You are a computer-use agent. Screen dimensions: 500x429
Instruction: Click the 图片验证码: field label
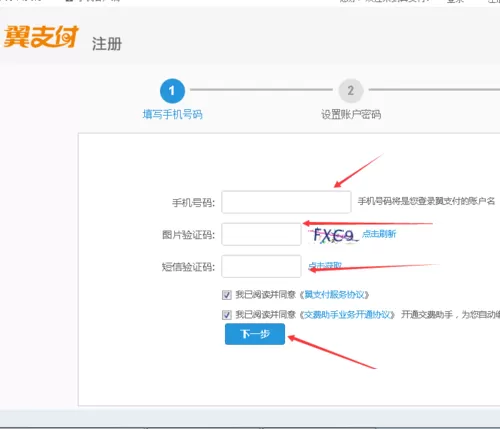pos(188,235)
